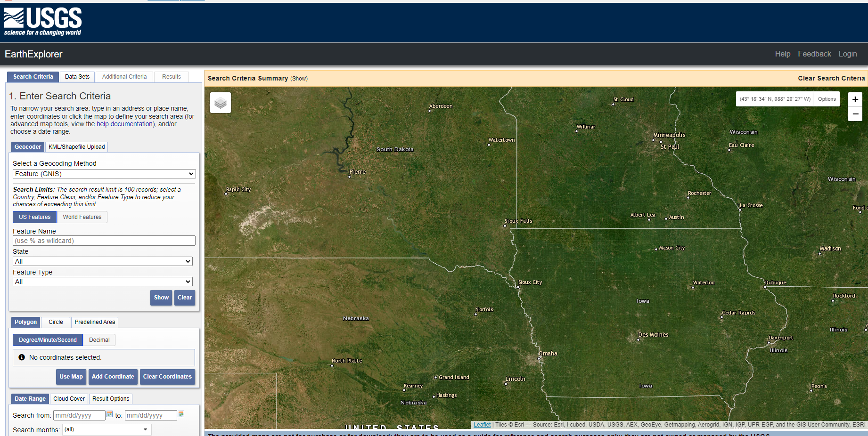Select the Date Range tab
Screen dimensions: 868x436
[x=30, y=399]
